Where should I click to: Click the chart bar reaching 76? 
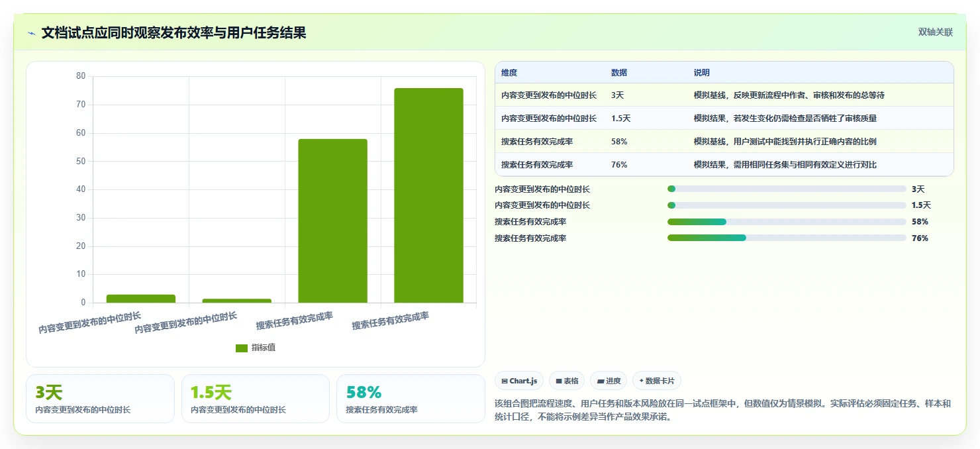coord(428,195)
